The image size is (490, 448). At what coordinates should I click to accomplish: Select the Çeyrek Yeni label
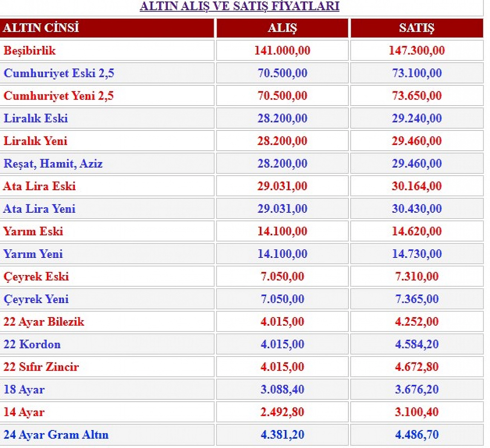click(36, 299)
